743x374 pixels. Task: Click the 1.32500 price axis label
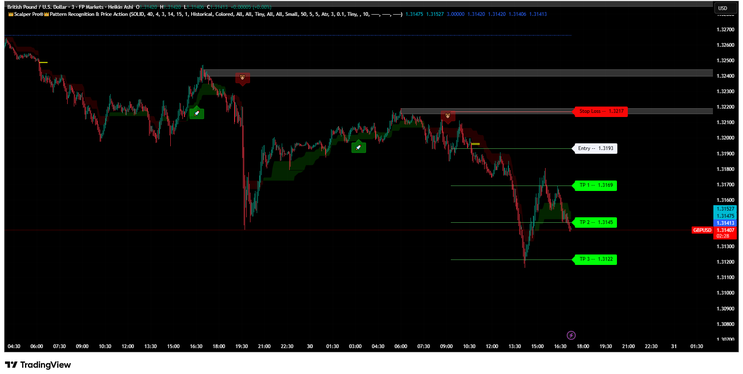point(725,60)
